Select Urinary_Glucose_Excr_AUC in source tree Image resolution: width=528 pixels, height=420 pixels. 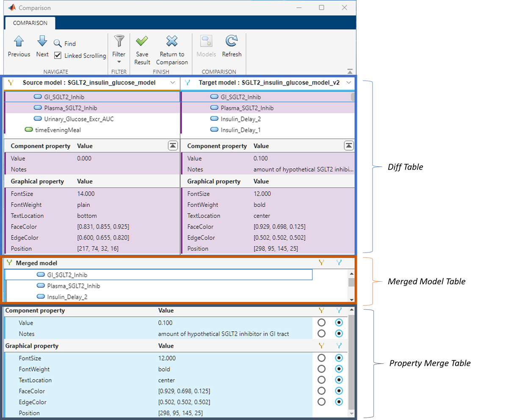click(x=79, y=119)
